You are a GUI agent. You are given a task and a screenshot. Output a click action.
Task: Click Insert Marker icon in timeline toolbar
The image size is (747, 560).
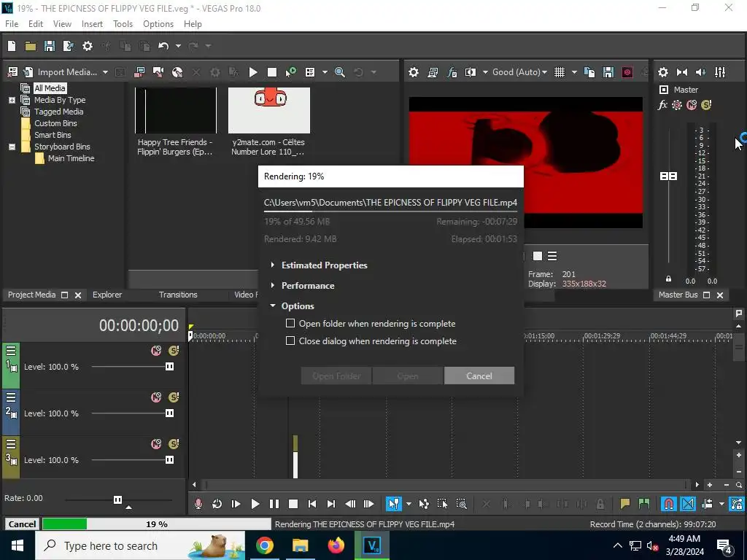pos(624,504)
